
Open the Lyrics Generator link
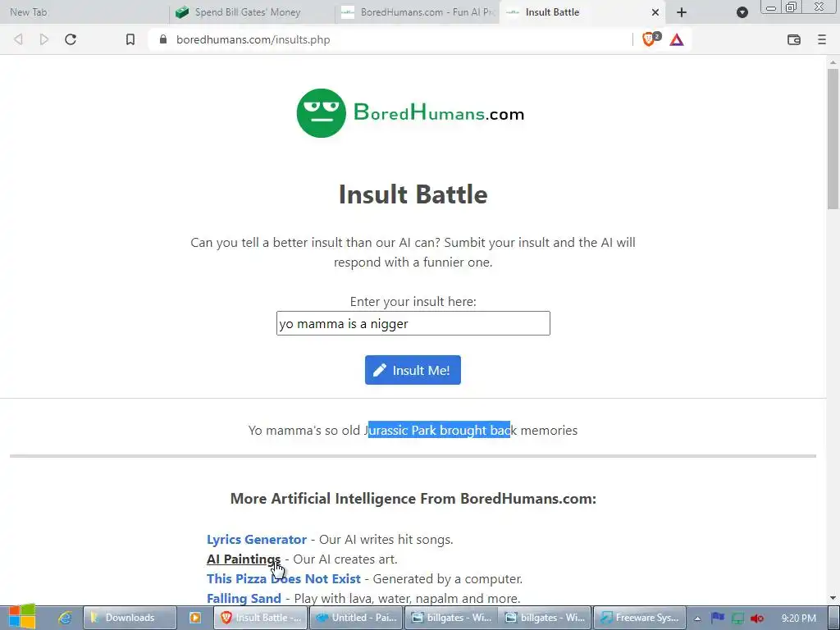(257, 540)
